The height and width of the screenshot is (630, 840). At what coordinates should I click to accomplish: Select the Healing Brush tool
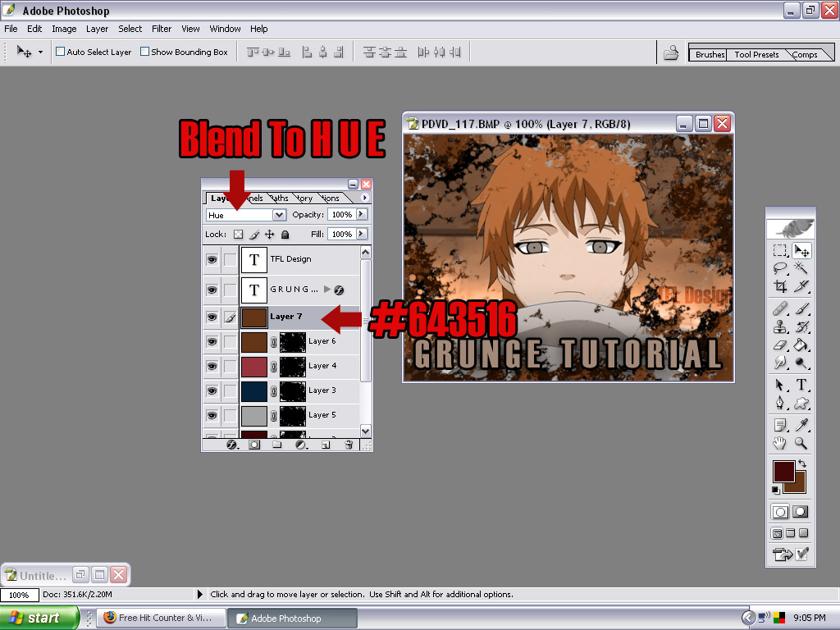click(780, 308)
